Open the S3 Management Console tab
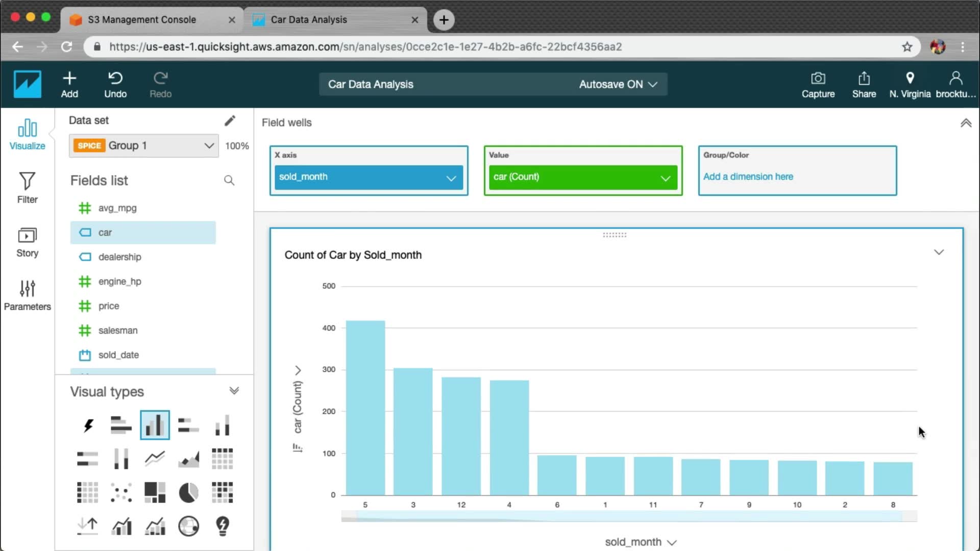This screenshot has height=551, width=980. (142, 19)
